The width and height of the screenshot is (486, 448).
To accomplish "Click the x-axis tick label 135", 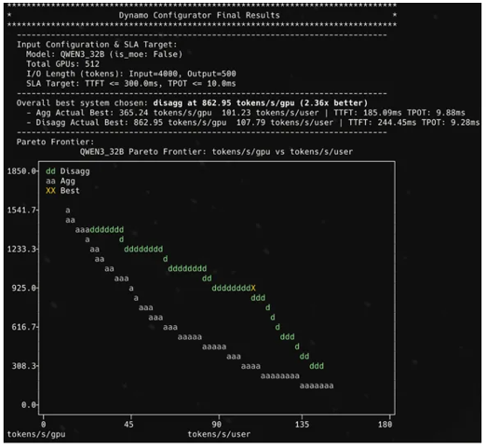I will point(302,425).
